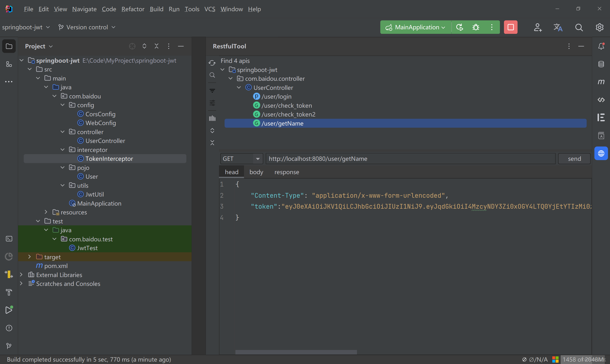Click the horizontal scrollbar under head editor
This screenshot has width=610, height=364.
click(x=296, y=352)
